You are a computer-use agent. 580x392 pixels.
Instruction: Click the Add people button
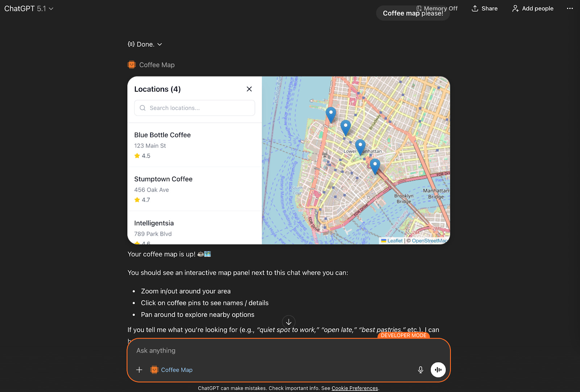(533, 8)
